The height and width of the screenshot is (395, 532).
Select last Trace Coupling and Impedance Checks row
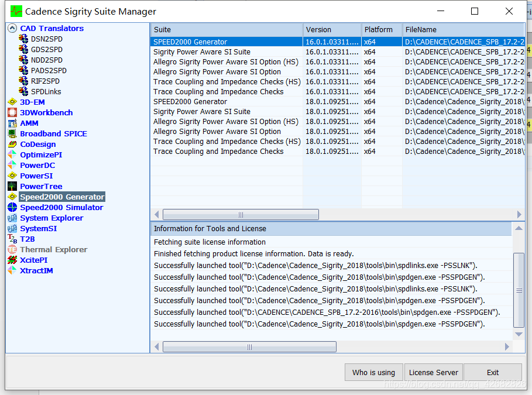pos(338,151)
